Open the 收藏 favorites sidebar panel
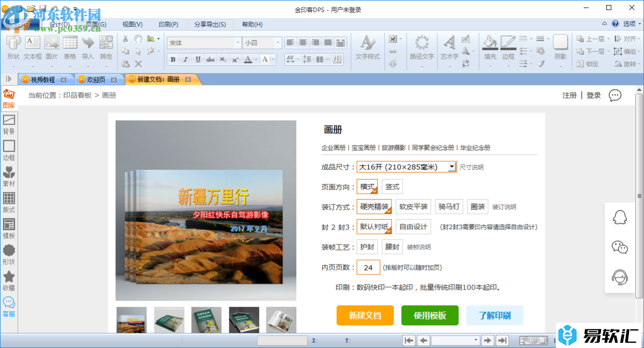The image size is (644, 348). tap(9, 282)
